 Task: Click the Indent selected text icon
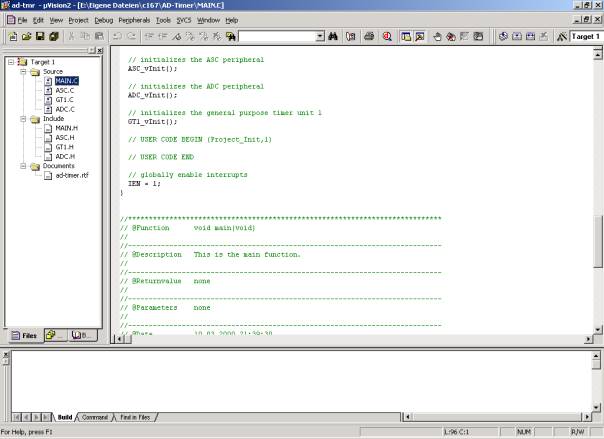pos(149,37)
